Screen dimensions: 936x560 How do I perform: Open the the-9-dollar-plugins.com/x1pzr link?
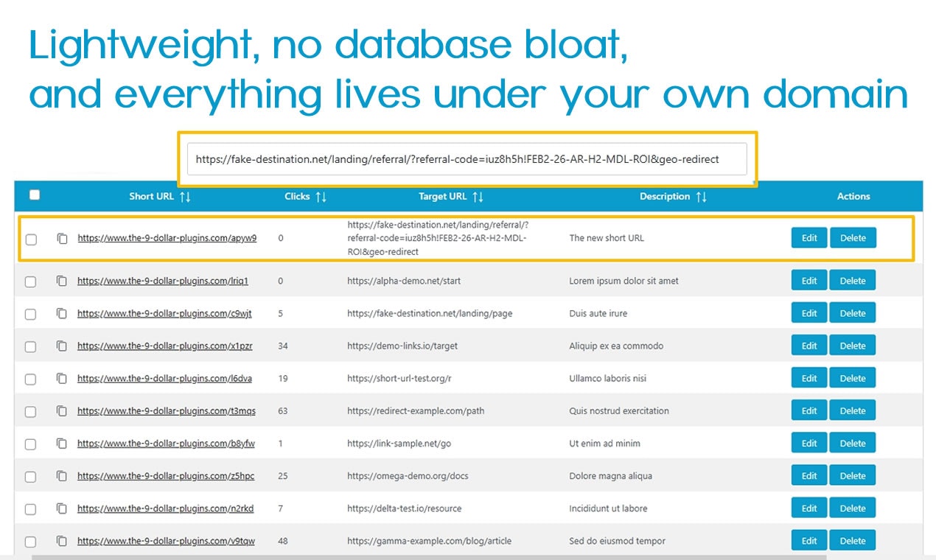tap(165, 346)
